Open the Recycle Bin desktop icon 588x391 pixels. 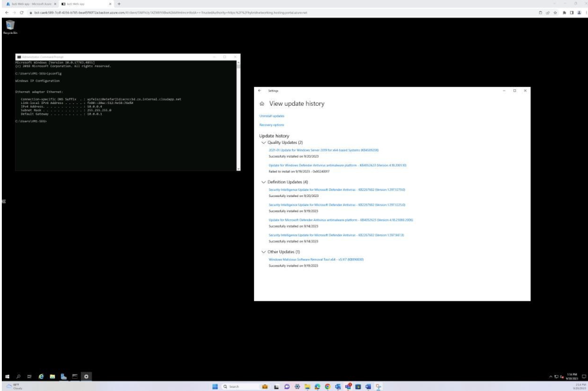click(10, 27)
